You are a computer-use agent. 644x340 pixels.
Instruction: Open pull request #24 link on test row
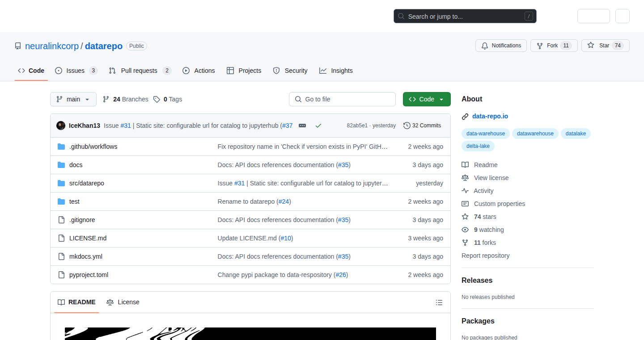pos(284,201)
